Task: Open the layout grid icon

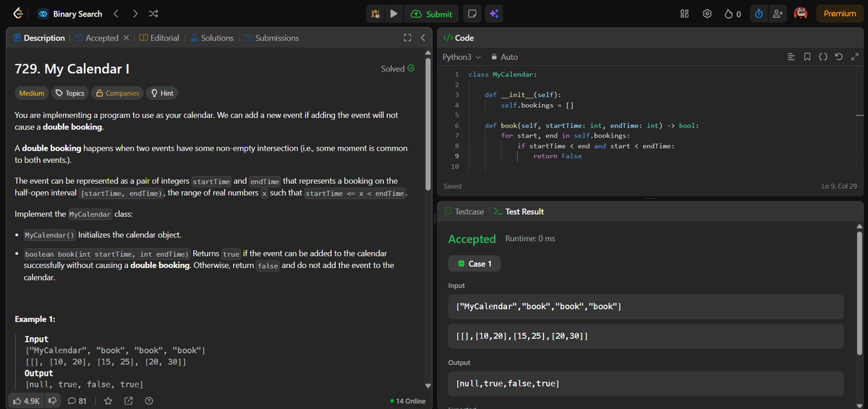Action: coord(685,14)
